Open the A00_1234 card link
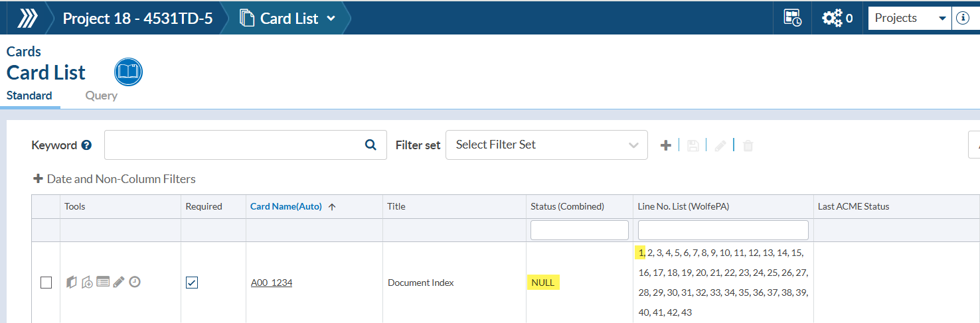Viewport: 980px width, 323px height. 272,283
